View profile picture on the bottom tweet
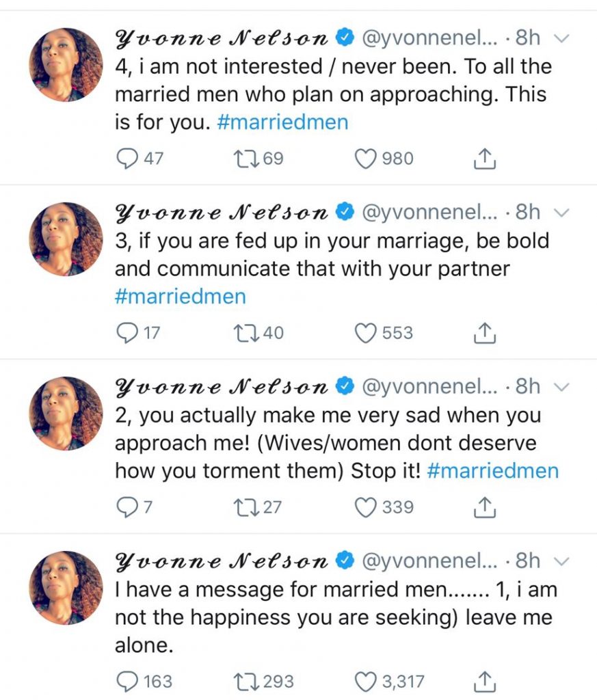The image size is (597, 700). click(66, 587)
